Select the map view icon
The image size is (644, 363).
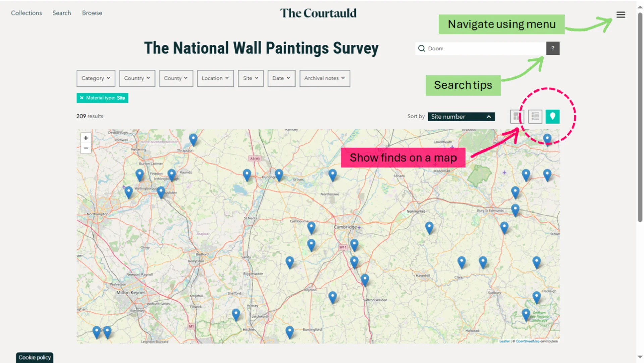[553, 116]
